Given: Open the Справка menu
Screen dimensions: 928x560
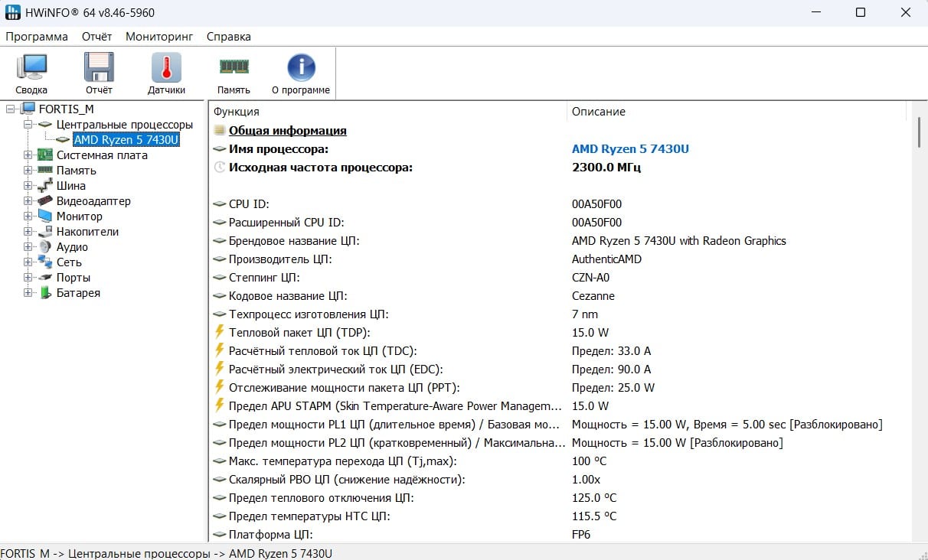Looking at the screenshot, I should 228,37.
